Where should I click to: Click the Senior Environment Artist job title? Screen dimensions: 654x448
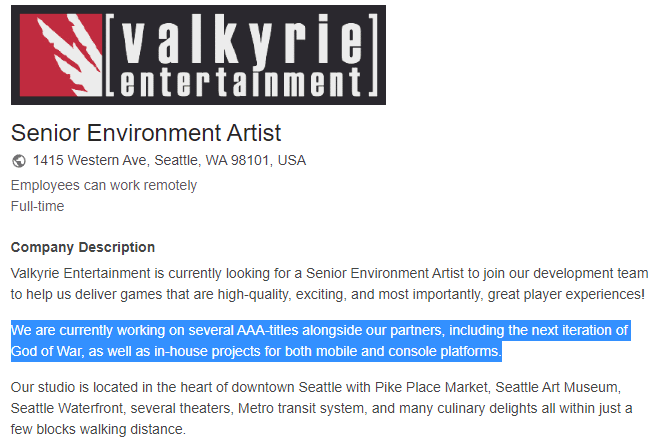point(146,133)
